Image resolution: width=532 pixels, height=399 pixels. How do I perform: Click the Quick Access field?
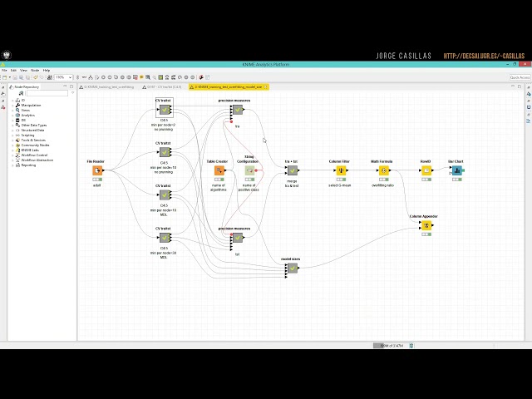click(x=520, y=77)
